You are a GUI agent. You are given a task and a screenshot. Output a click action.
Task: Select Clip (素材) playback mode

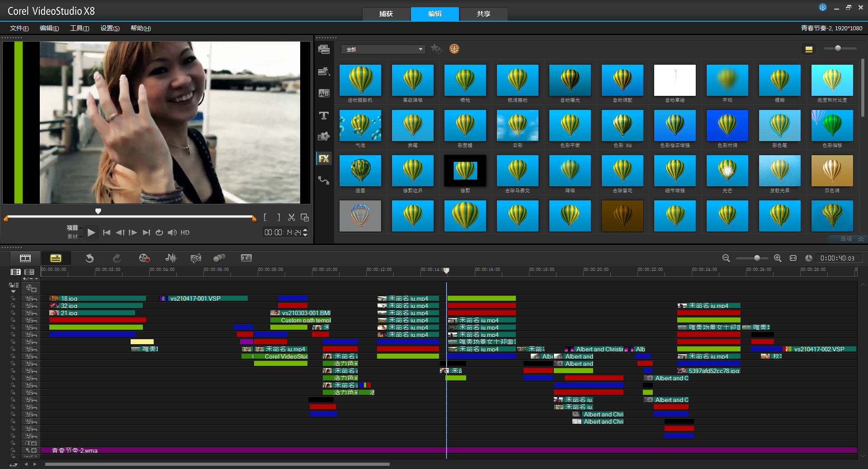point(72,237)
